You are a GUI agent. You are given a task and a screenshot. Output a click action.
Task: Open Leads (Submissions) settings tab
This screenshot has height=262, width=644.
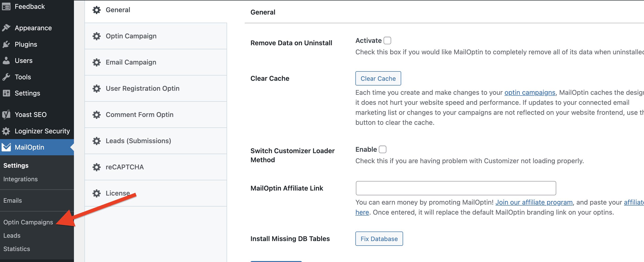(x=156, y=141)
